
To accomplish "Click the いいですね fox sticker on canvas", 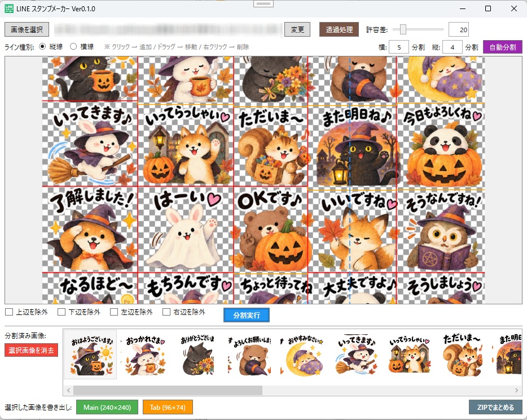I will [353, 231].
